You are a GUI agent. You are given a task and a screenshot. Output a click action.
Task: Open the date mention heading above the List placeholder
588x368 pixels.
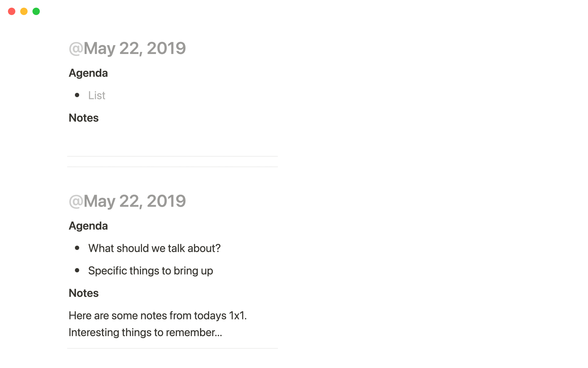(127, 48)
